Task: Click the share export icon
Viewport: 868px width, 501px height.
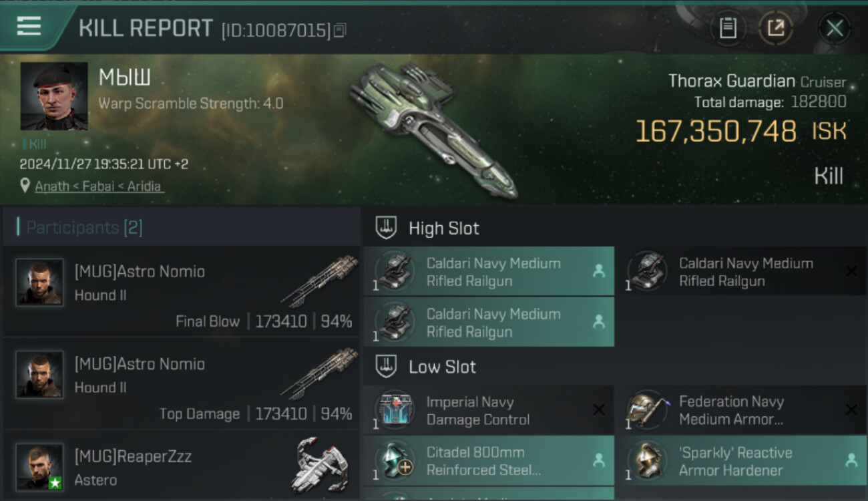Action: pyautogui.click(x=775, y=28)
